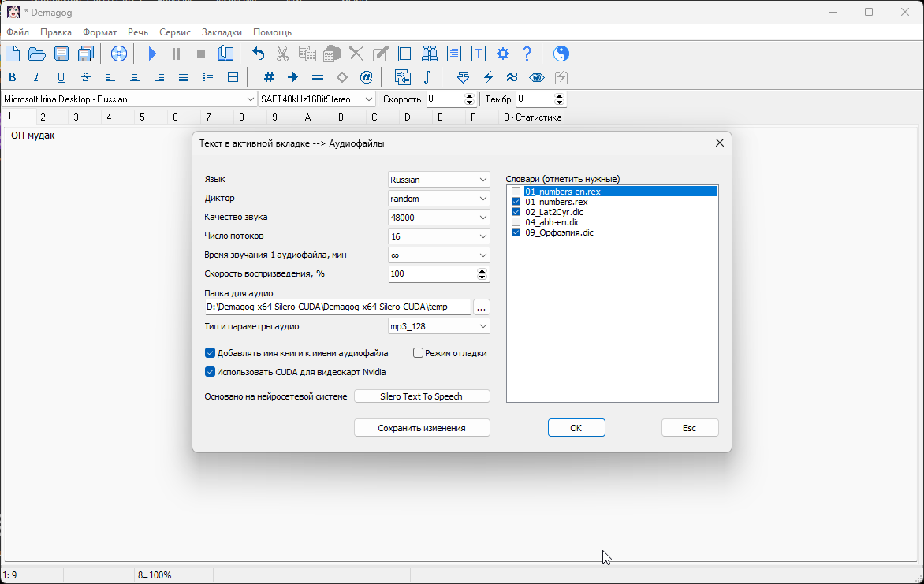Click the gear settings icon
Image resolution: width=924 pixels, height=584 pixels.
coord(503,54)
